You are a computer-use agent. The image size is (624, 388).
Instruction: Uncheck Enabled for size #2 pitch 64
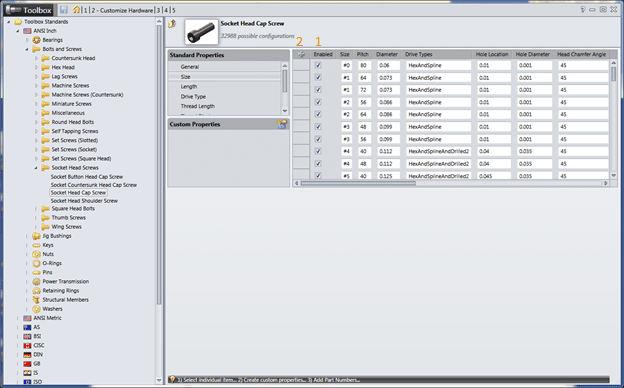point(318,115)
